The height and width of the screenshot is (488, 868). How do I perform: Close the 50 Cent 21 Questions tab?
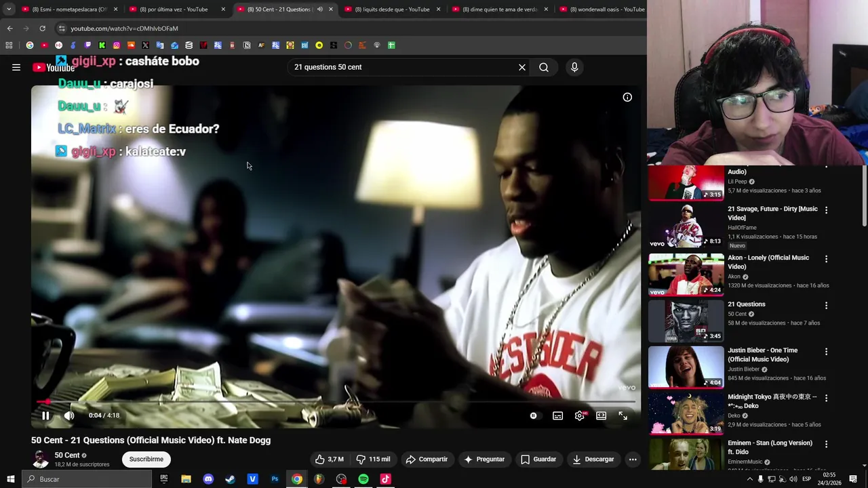coord(331,9)
